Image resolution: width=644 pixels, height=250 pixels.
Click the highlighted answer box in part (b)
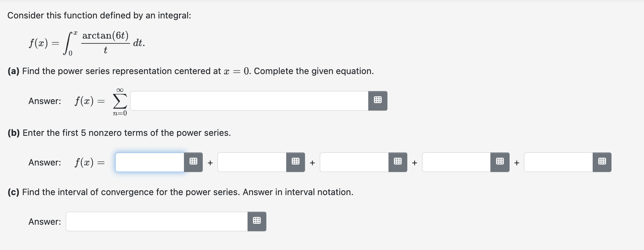pos(149,162)
